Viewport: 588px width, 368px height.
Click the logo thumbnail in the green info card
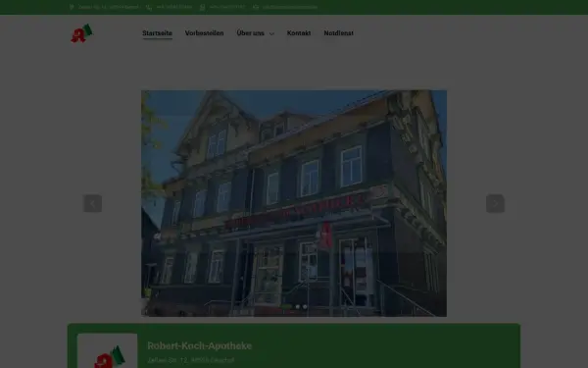pyautogui.click(x=107, y=351)
